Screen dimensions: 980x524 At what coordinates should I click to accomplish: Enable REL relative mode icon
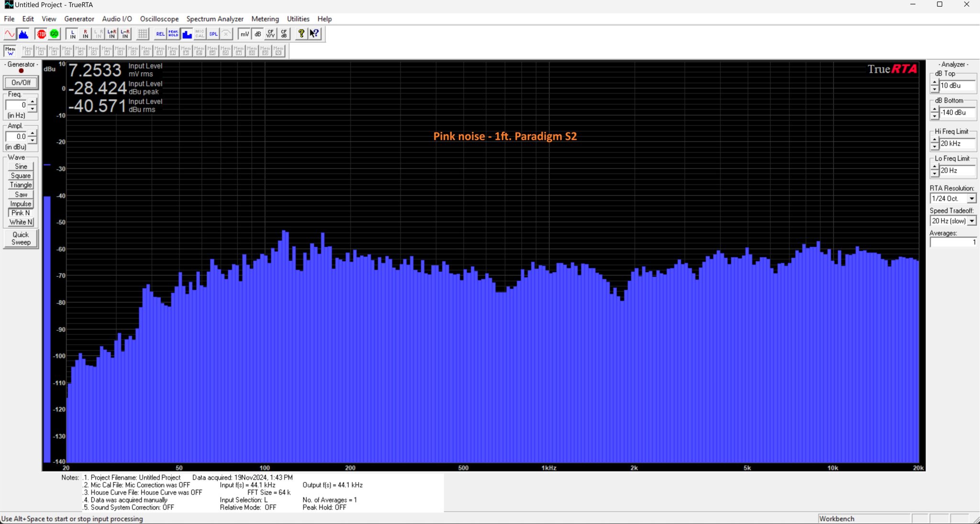click(160, 34)
